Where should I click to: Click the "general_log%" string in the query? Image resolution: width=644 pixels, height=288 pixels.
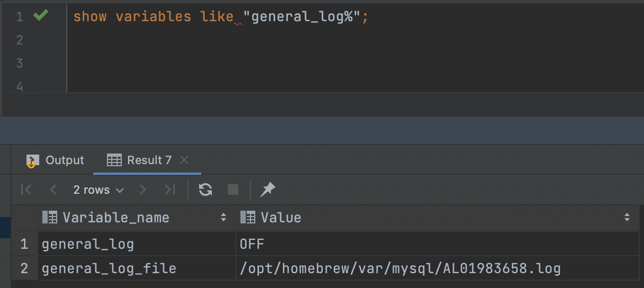pos(302,17)
